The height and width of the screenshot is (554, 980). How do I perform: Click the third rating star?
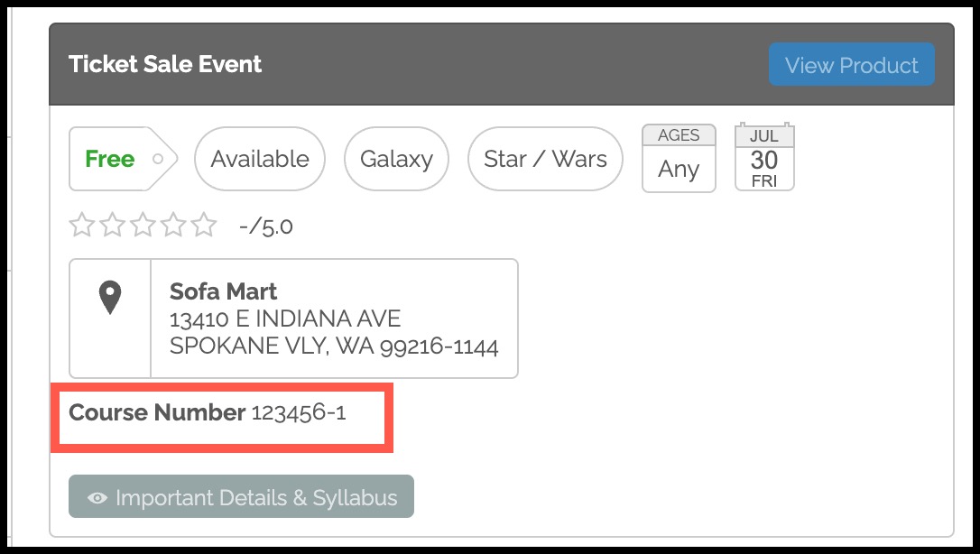click(x=143, y=225)
